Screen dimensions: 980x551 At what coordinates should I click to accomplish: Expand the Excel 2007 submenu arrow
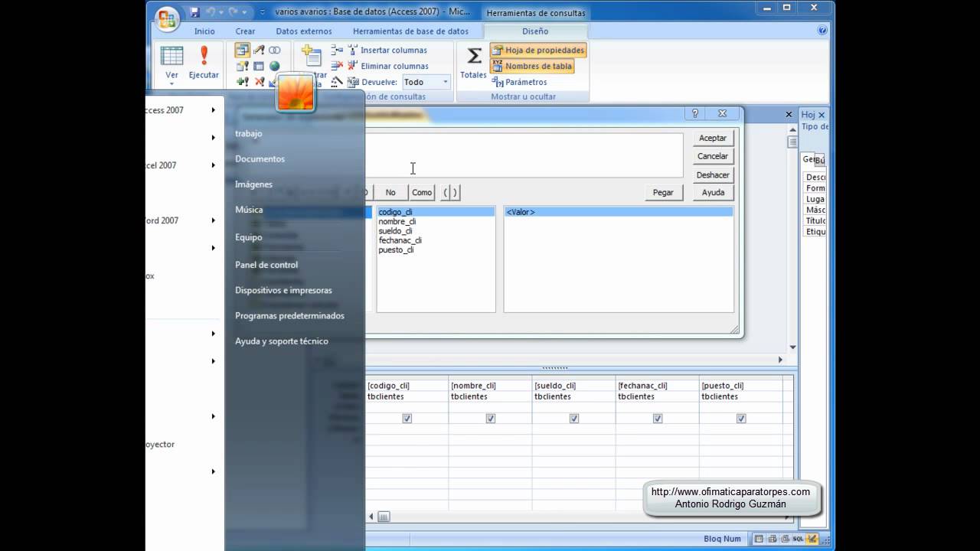click(x=214, y=165)
